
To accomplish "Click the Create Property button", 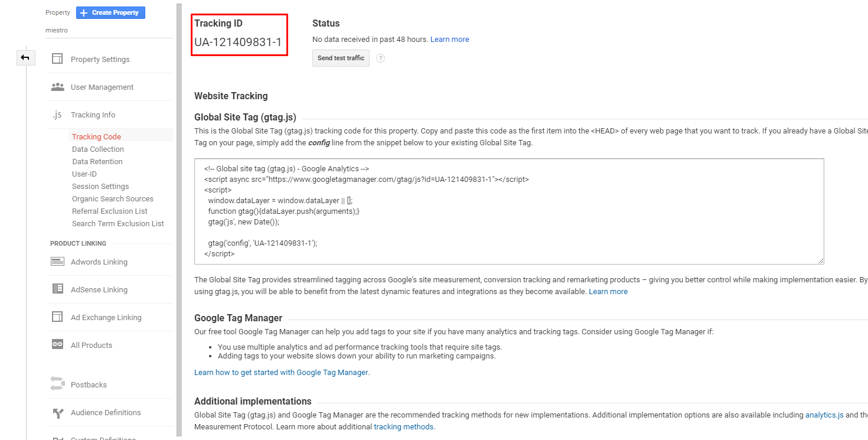I will point(110,12).
